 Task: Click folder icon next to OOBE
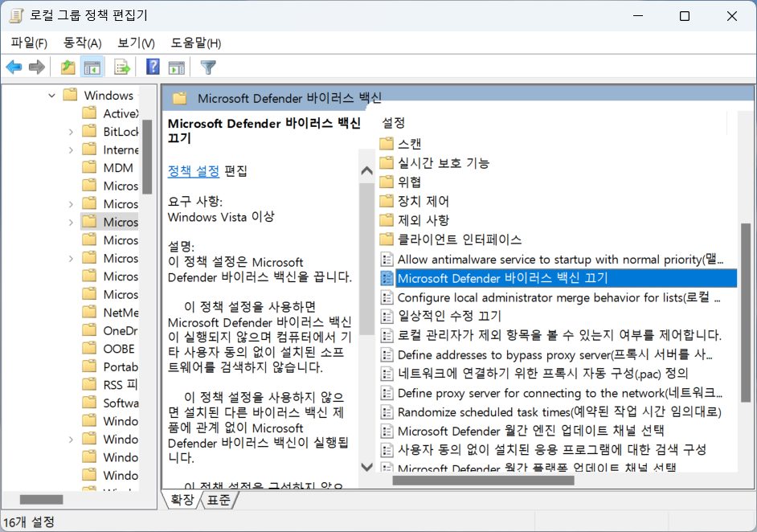click(89, 348)
